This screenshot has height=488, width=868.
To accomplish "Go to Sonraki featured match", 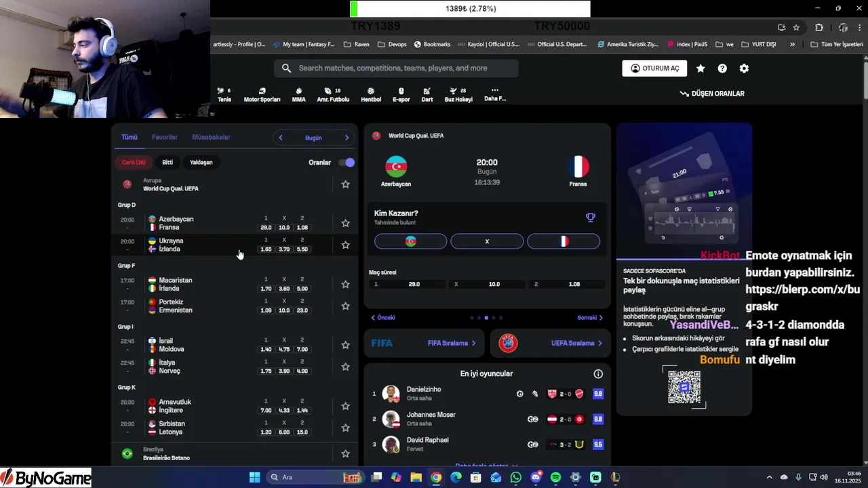I will [x=590, y=318].
